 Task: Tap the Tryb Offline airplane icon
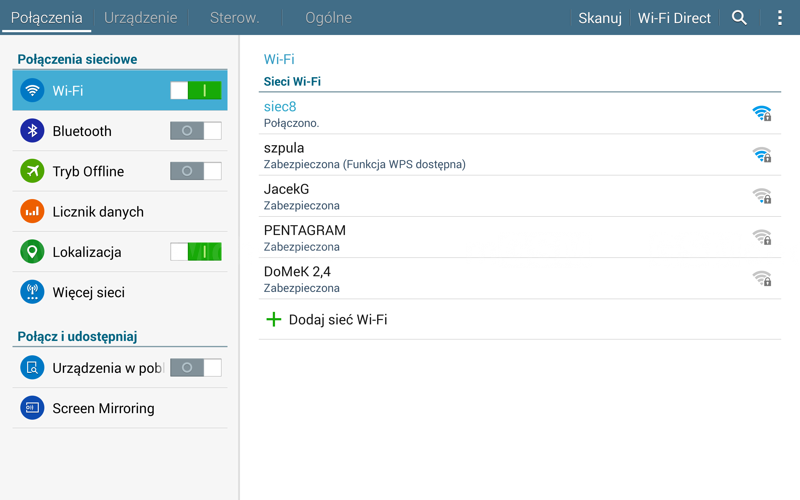tap(32, 171)
